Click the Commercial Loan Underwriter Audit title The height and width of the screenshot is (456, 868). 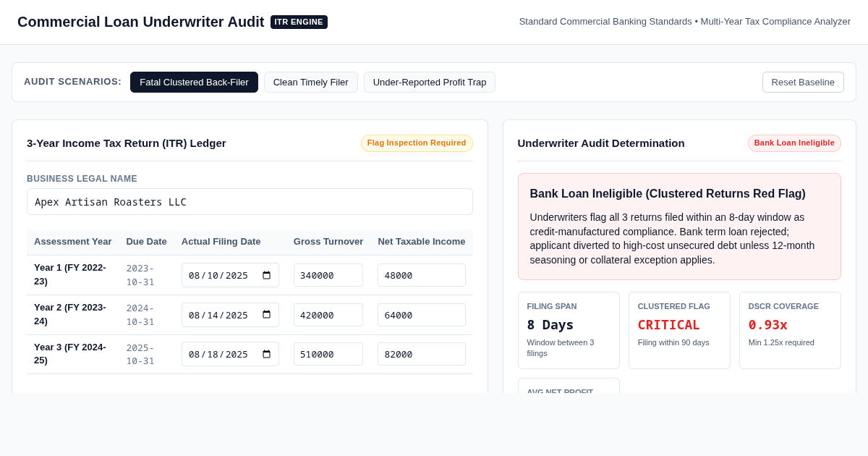141,22
